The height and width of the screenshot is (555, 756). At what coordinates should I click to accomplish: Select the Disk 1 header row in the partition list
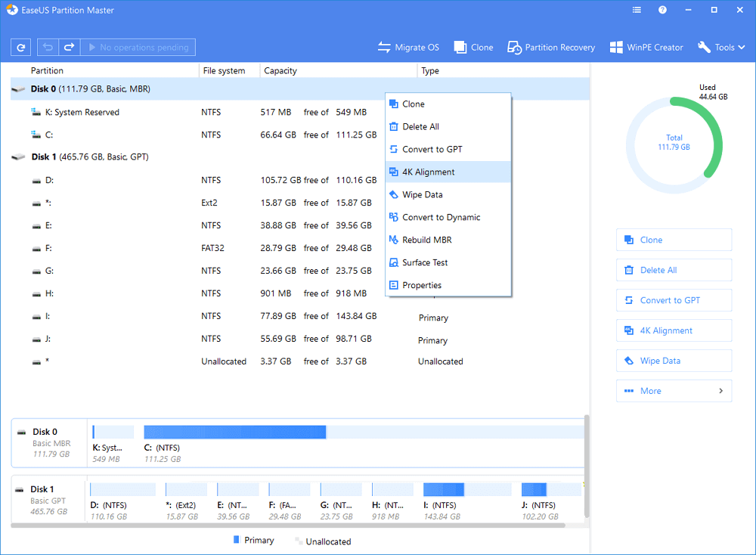click(91, 157)
